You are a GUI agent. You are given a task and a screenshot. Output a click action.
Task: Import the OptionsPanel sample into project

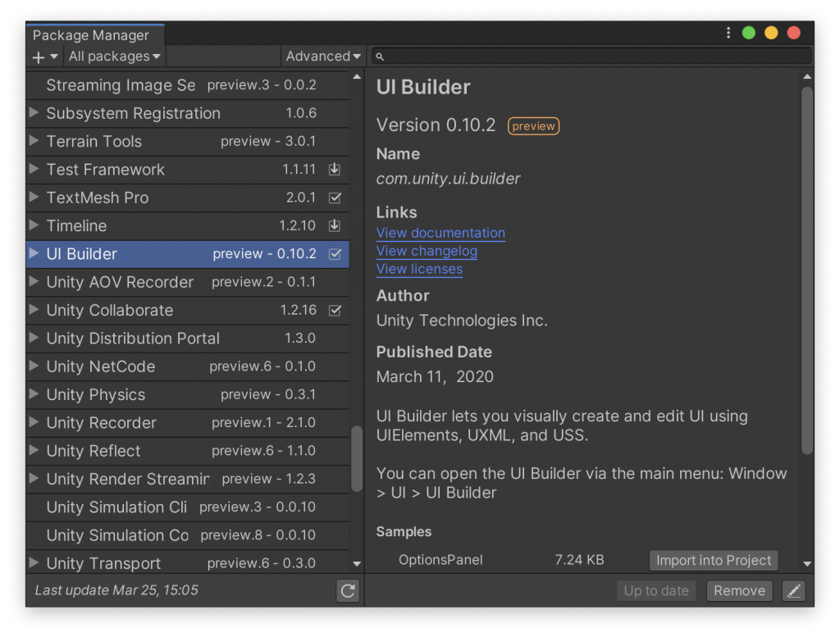[x=713, y=560]
